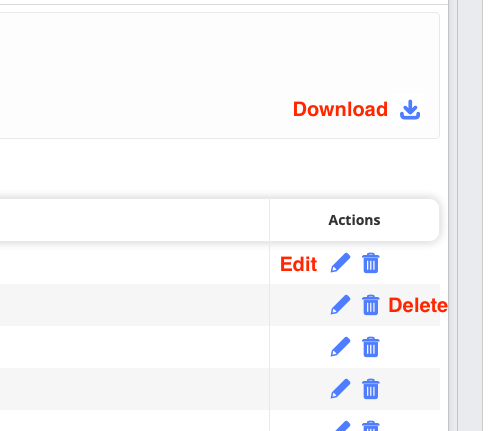This screenshot has width=489, height=431.
Task: Open edit for the third table row
Action: [340, 347]
